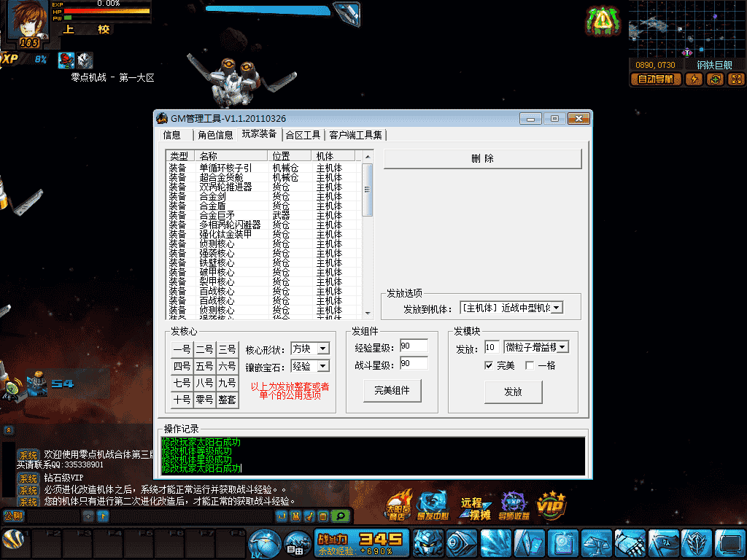Click the 类型 column header
The height and width of the screenshot is (560, 747).
pyautogui.click(x=180, y=156)
